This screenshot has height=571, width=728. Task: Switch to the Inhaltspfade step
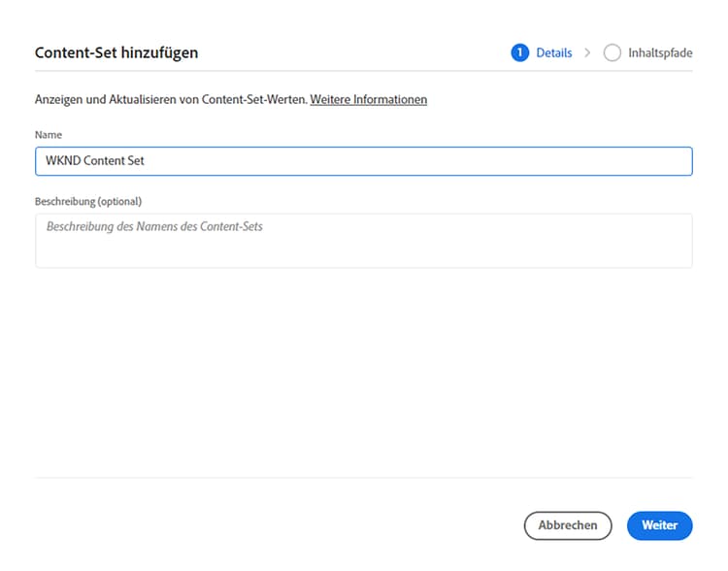660,52
